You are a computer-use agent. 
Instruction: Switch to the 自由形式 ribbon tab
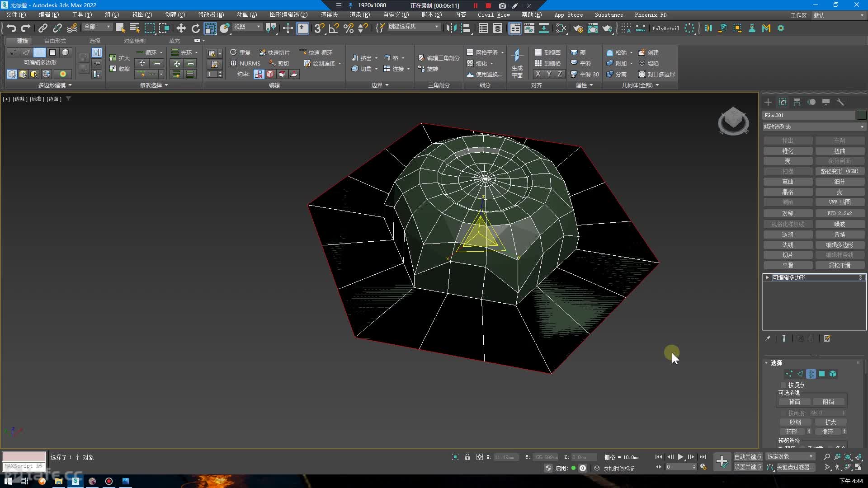pos(55,41)
